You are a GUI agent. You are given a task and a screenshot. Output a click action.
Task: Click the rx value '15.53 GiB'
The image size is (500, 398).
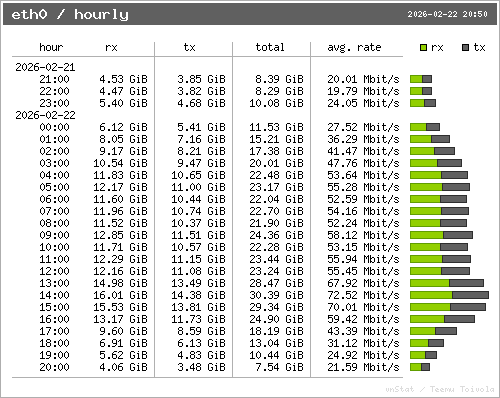click(x=120, y=307)
